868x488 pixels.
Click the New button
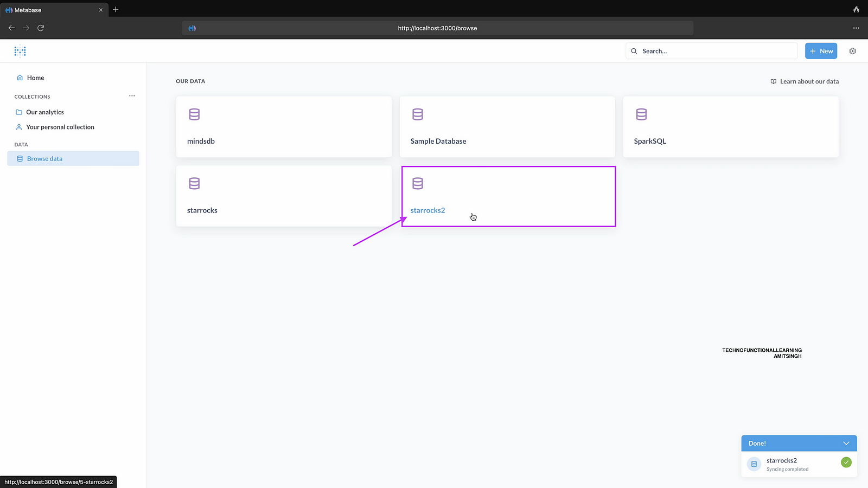(x=821, y=51)
